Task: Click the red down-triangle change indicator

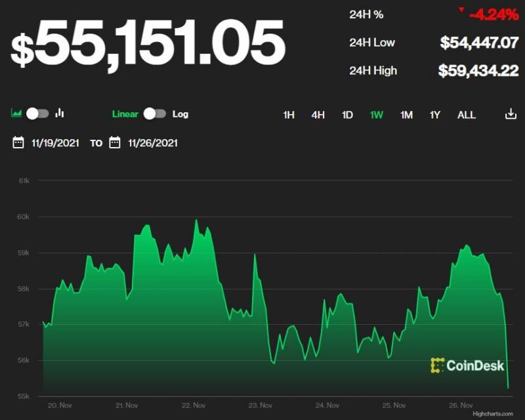Action: point(461,10)
